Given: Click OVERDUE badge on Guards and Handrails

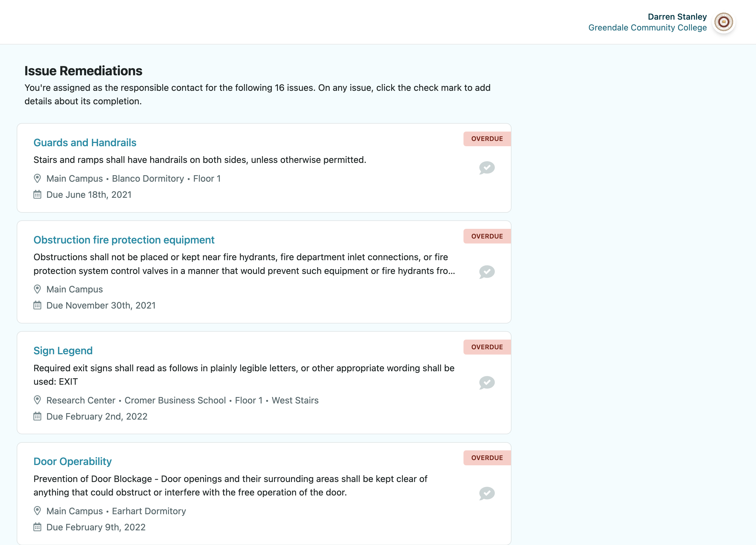Looking at the screenshot, I should click(x=487, y=139).
